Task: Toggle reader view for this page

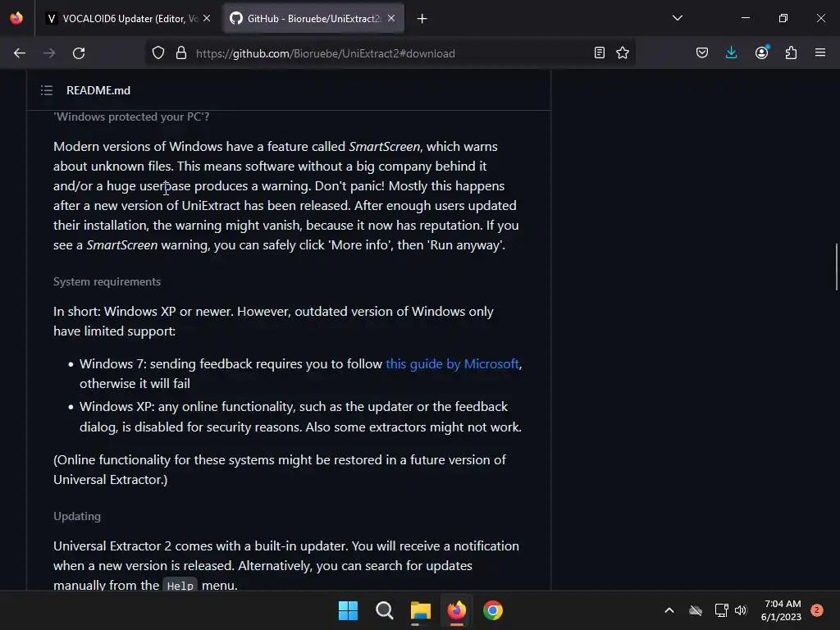Action: point(600,52)
